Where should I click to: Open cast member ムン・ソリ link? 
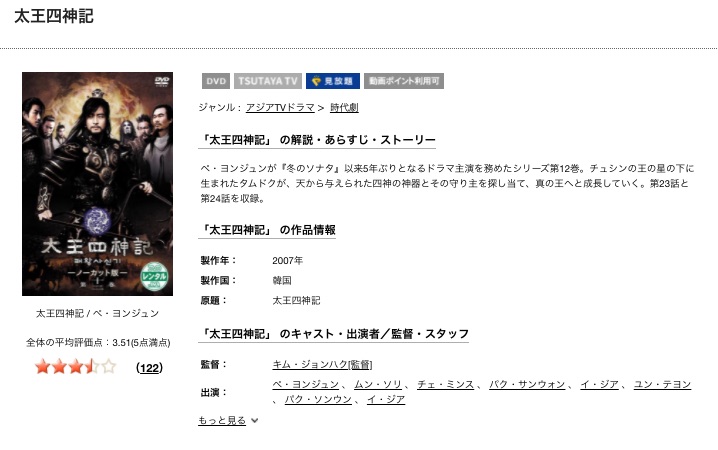coord(378,385)
